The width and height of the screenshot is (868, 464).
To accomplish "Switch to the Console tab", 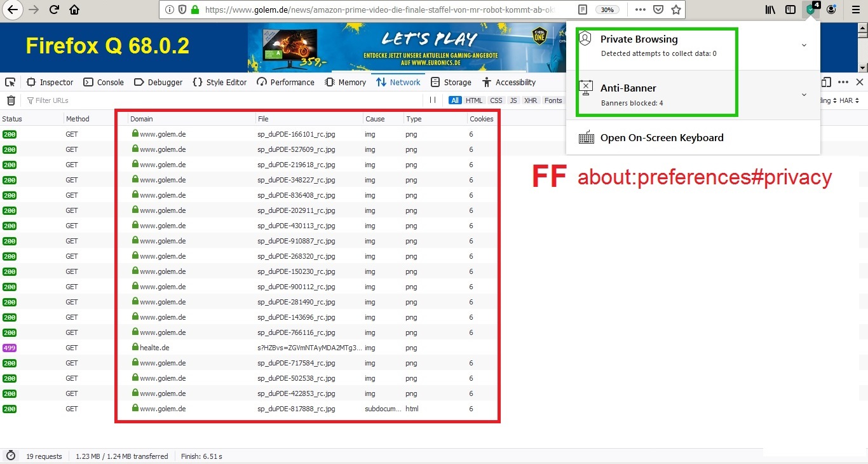I will point(104,82).
